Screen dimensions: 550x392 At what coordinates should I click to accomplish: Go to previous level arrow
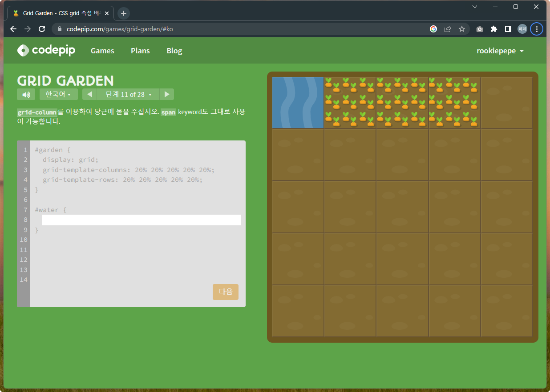coord(89,94)
